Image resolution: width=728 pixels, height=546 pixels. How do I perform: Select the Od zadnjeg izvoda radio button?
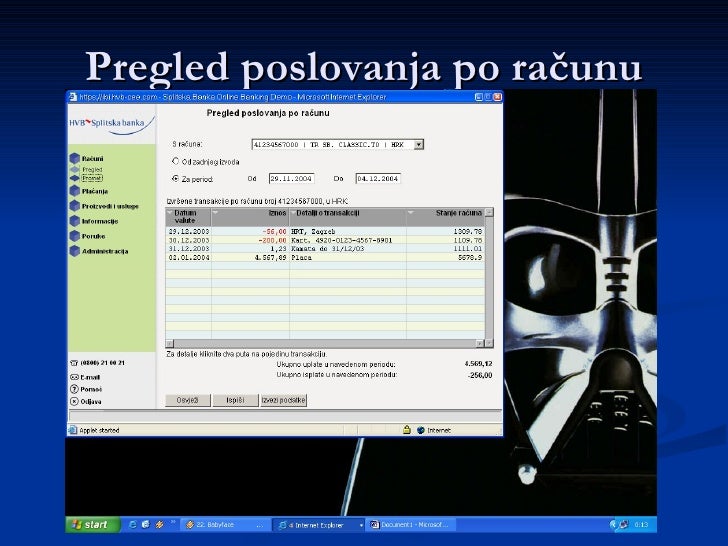(176, 161)
